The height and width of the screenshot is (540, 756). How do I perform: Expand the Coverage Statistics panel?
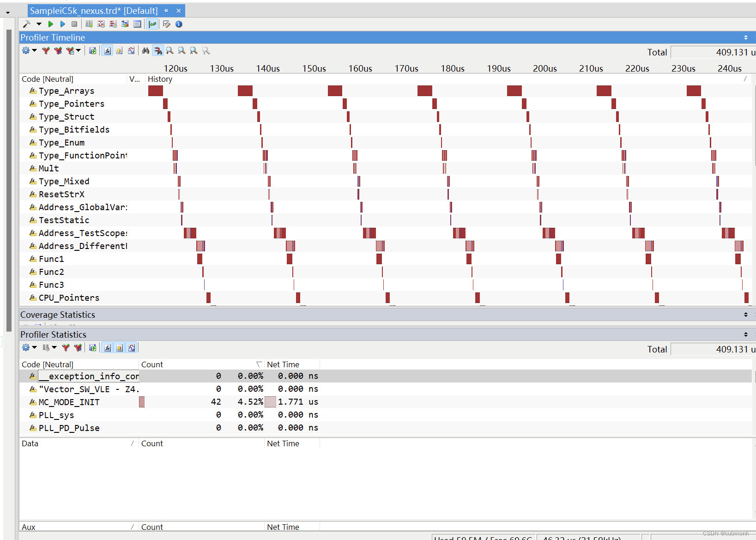[x=746, y=315]
